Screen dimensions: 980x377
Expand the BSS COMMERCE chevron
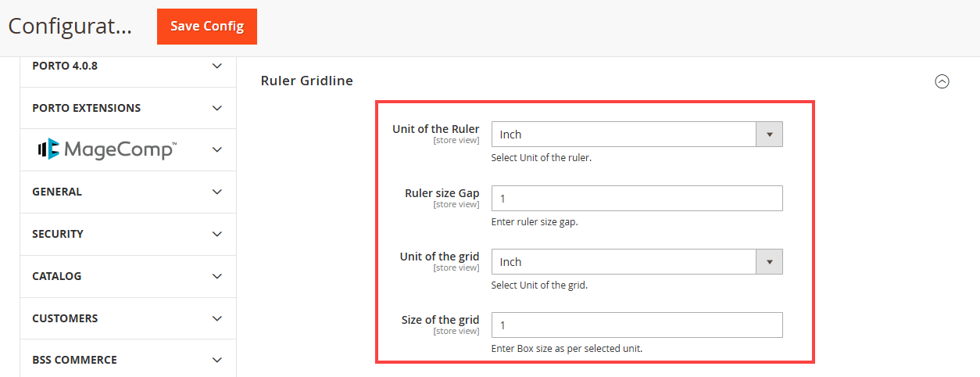point(217,360)
